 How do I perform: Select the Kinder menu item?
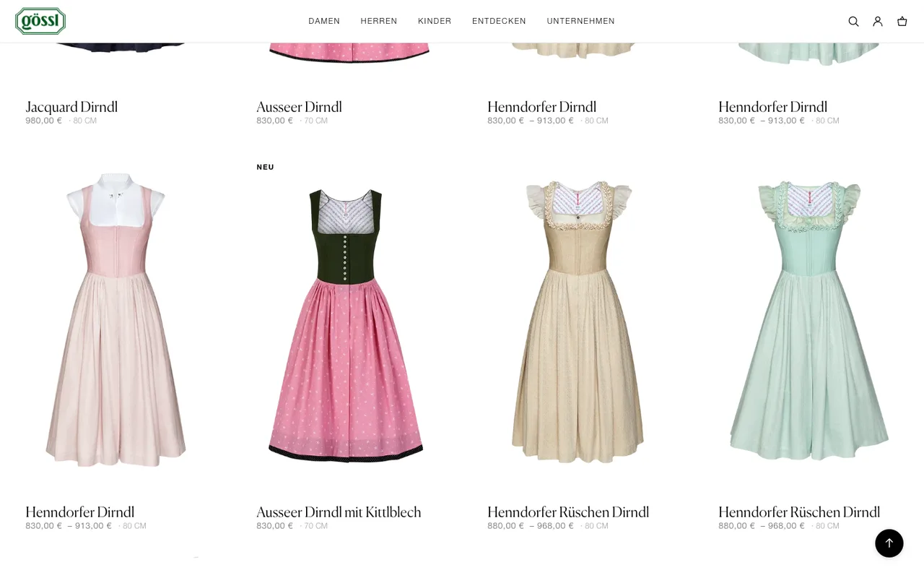435,21
